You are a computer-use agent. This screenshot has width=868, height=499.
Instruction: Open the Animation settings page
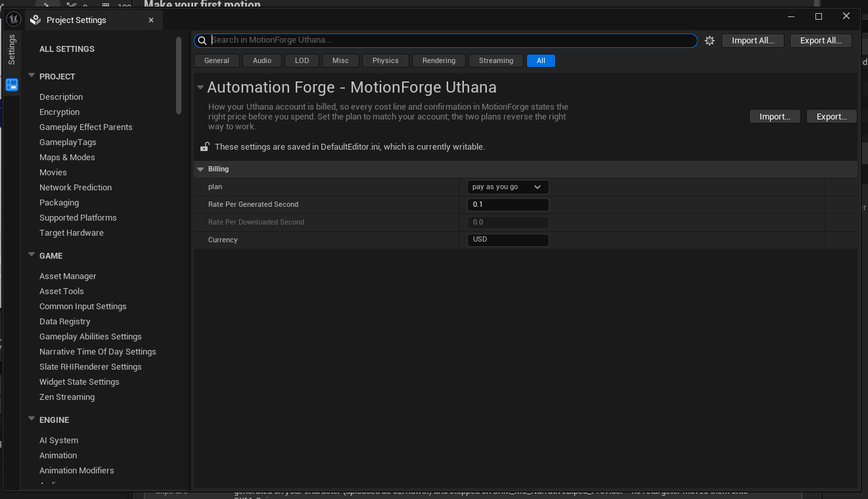coord(58,456)
